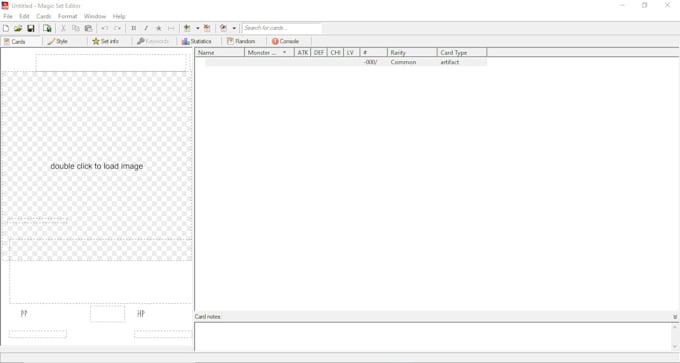The width and height of the screenshot is (680, 363).
Task: Click the card rules text box
Action: (100, 271)
